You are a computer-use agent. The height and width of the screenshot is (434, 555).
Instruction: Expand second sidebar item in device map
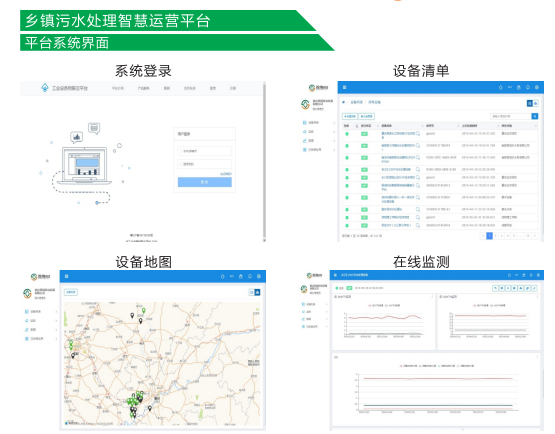(x=41, y=321)
